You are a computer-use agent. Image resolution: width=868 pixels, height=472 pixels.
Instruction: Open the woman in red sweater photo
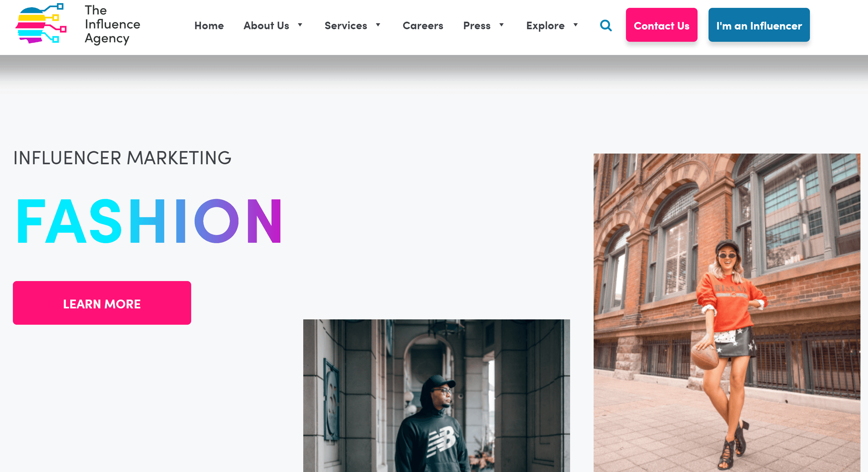tap(727, 312)
